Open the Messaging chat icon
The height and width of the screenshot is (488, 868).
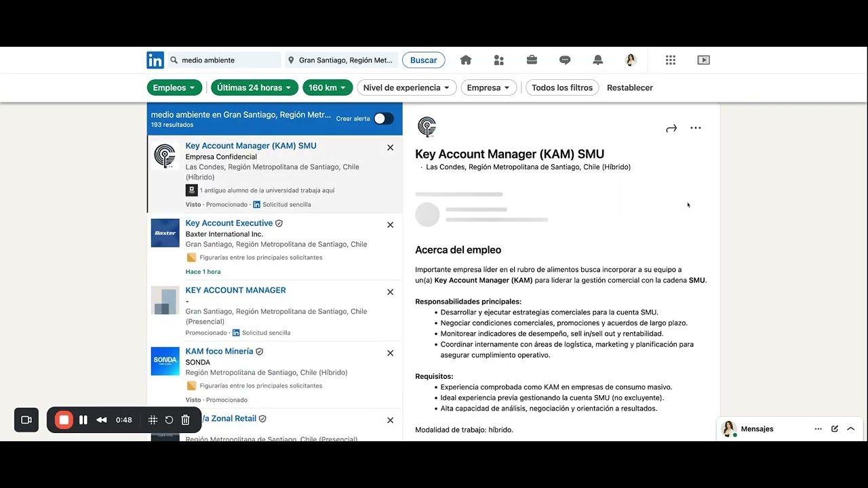pos(565,60)
